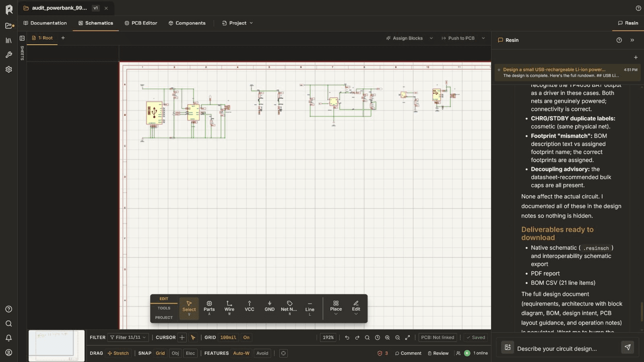Open the files folder icon in left sidebar

click(9, 26)
